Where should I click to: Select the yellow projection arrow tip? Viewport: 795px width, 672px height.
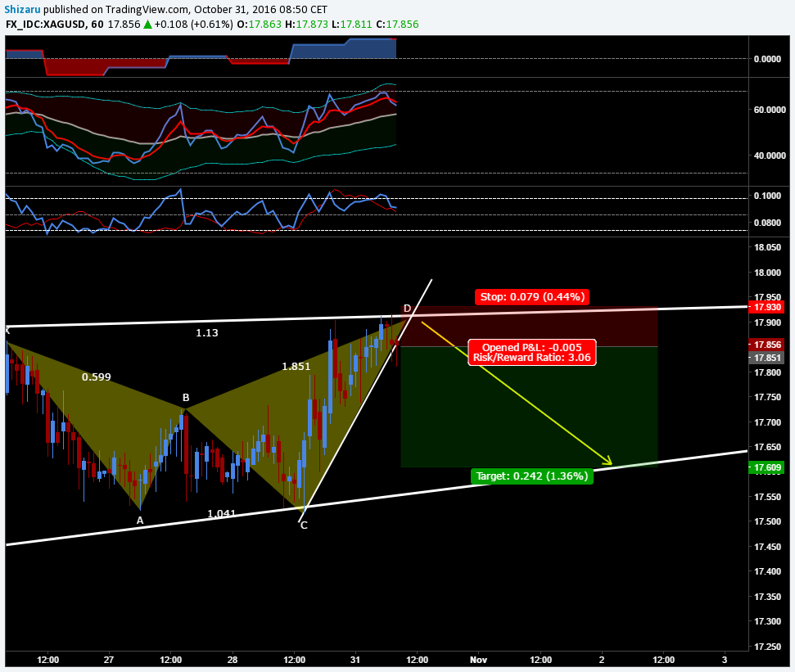coord(610,462)
